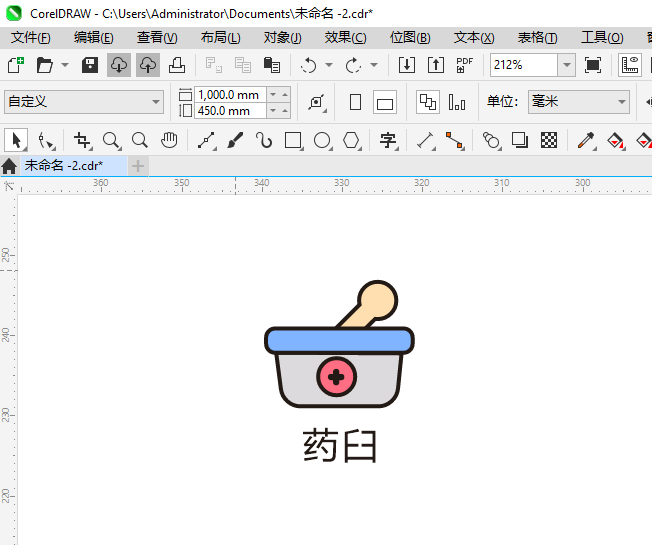
Task: Select the Drop Shadow tool
Action: (520, 140)
